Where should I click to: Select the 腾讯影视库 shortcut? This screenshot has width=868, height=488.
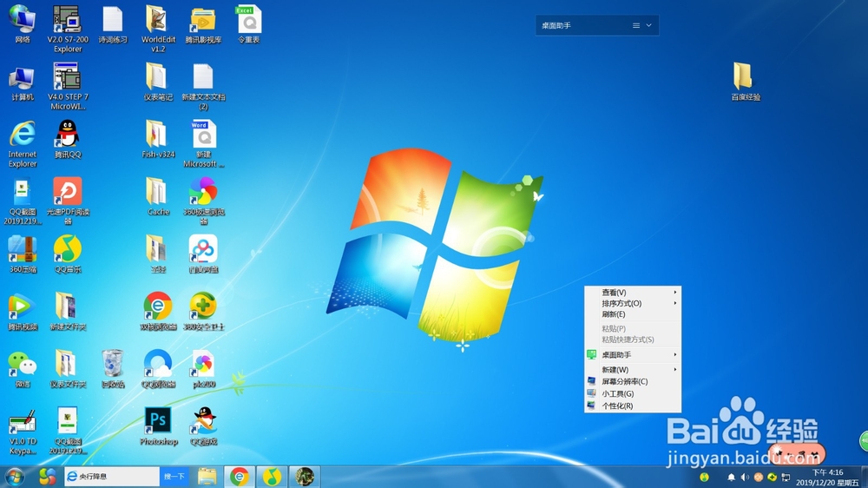pos(203,23)
